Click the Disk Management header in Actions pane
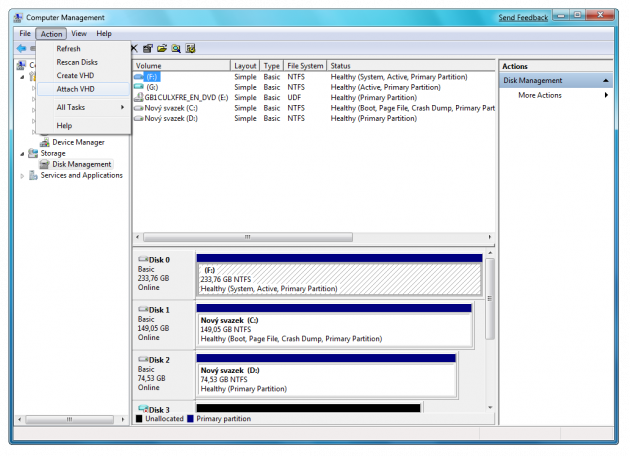 point(556,80)
